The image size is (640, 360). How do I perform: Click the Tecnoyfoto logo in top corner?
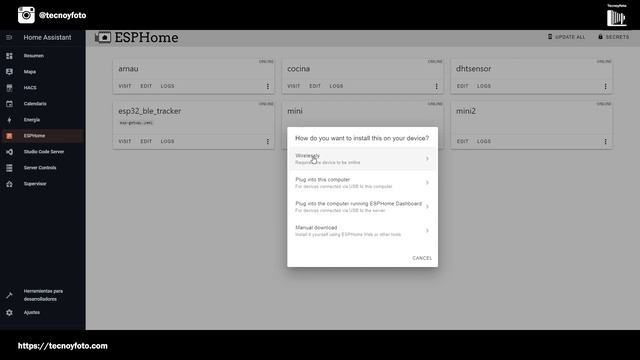coord(616,16)
